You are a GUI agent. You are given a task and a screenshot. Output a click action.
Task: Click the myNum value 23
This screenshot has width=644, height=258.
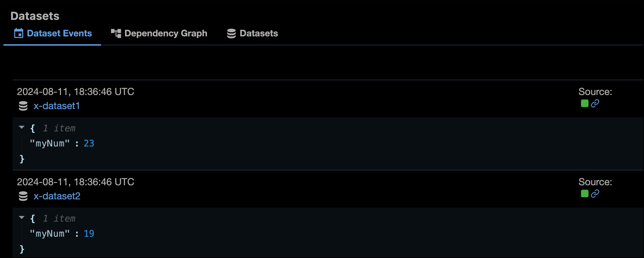point(90,143)
